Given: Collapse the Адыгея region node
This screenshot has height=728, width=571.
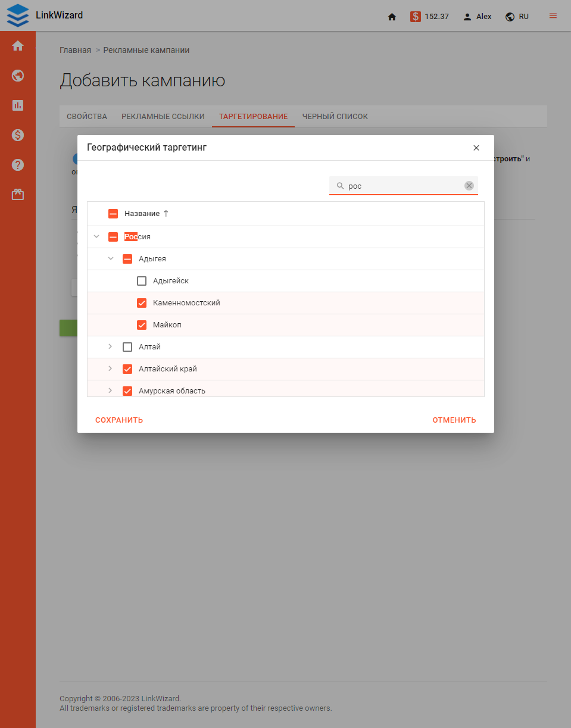Looking at the screenshot, I should tap(111, 258).
